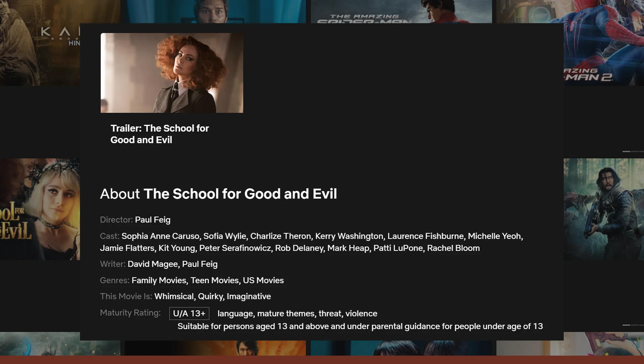Open Charlize Theron's titles
This screenshot has height=364, width=644.
pos(280,236)
